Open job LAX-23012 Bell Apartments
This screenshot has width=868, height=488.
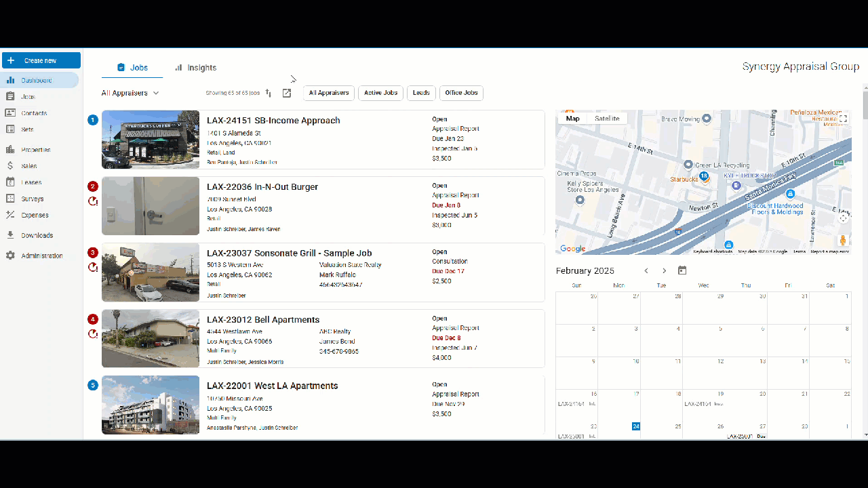coord(263,320)
